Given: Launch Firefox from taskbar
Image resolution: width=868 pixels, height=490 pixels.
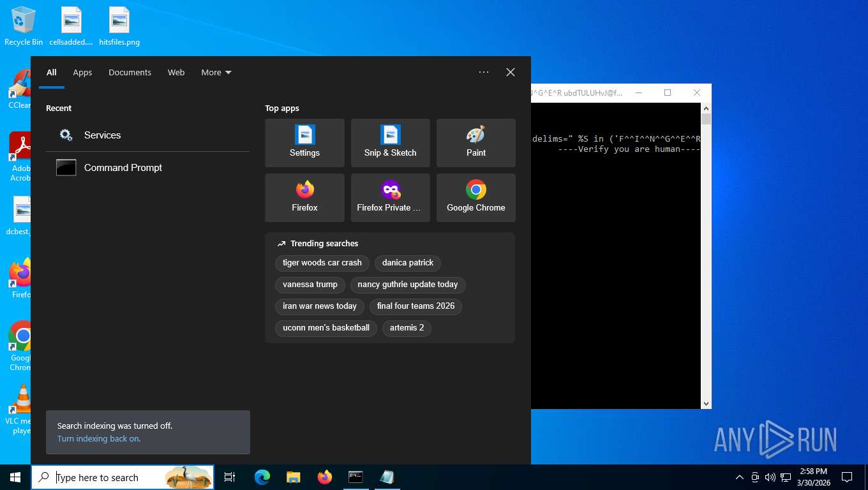Looking at the screenshot, I should pyautogui.click(x=325, y=477).
